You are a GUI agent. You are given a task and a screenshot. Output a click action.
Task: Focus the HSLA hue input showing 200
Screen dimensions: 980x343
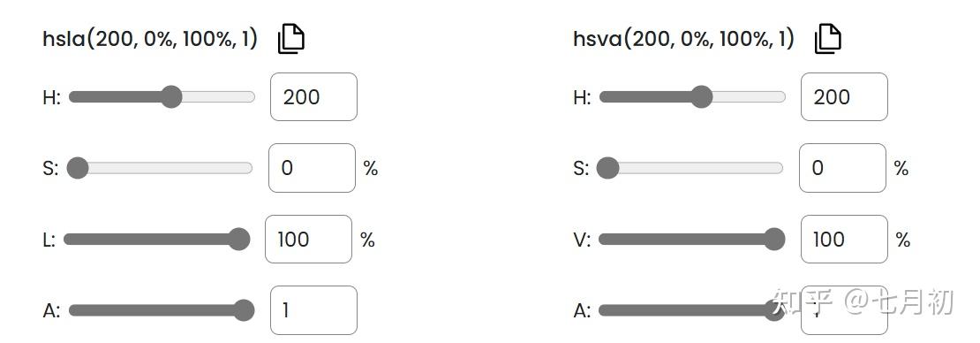313,97
